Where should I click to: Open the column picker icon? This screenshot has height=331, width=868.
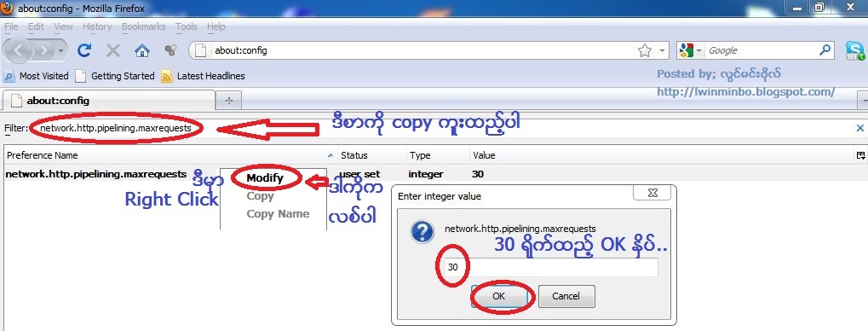pos(860,156)
